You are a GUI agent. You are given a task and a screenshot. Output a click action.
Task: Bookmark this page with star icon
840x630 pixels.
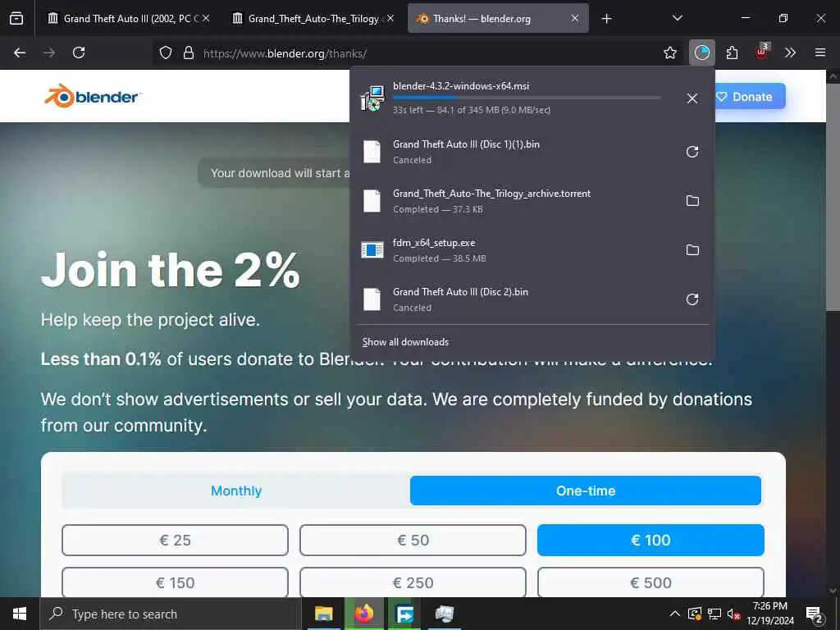669,52
